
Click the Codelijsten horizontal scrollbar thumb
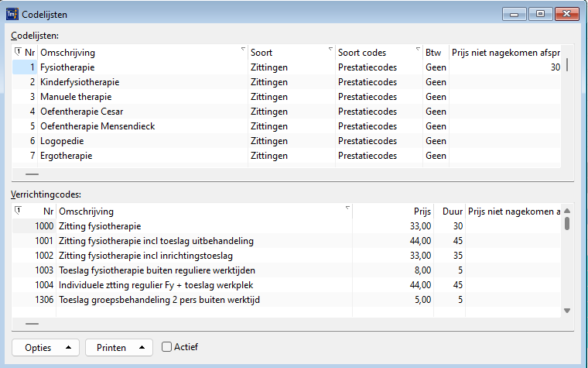click(x=32, y=174)
